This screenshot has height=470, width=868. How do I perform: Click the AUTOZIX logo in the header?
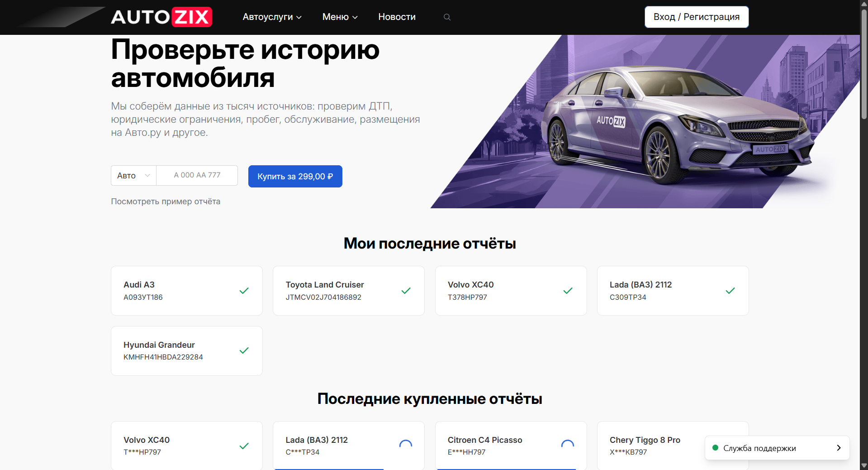(x=161, y=17)
